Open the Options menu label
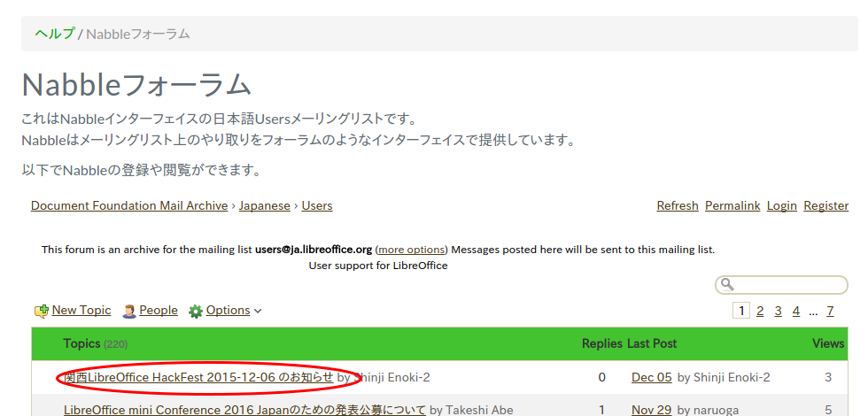The image size is (868, 416). [229, 311]
